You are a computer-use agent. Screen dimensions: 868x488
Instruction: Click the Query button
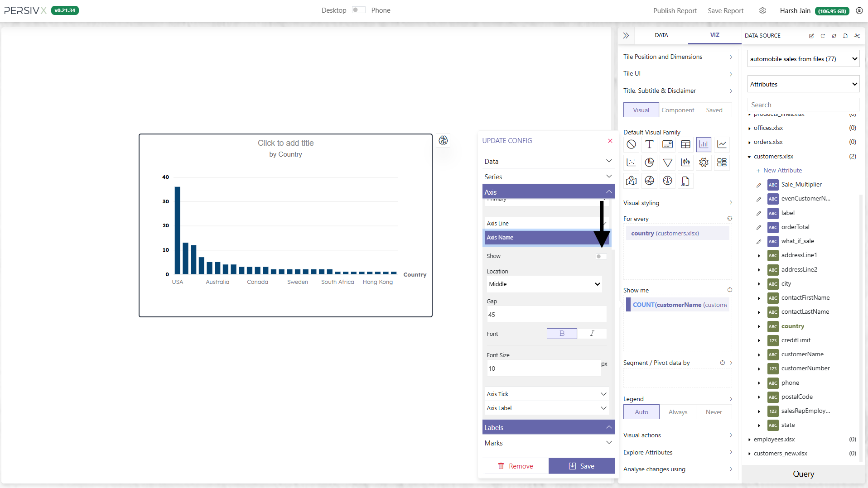(803, 474)
